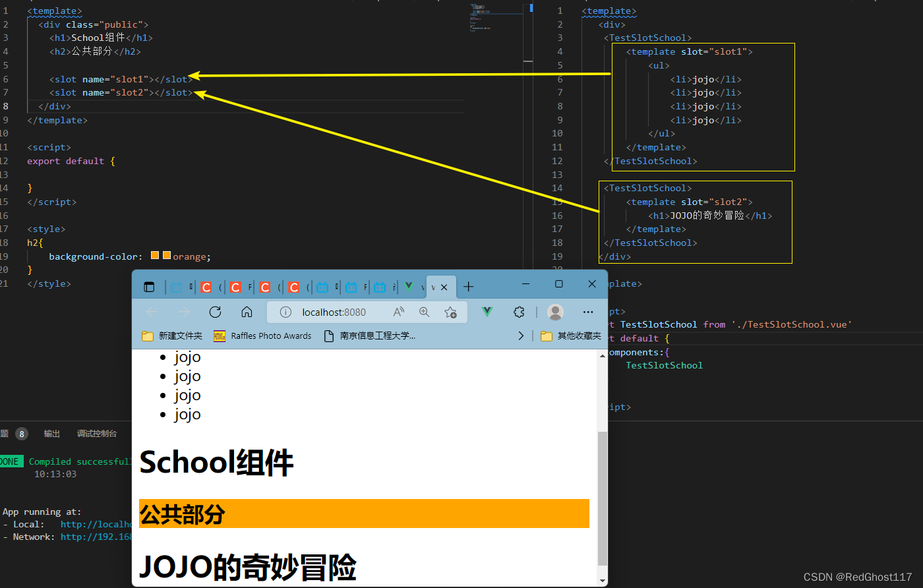Click the <h1>School组件</h1> code line
The width and height of the screenshot is (923, 588).
[x=101, y=38]
